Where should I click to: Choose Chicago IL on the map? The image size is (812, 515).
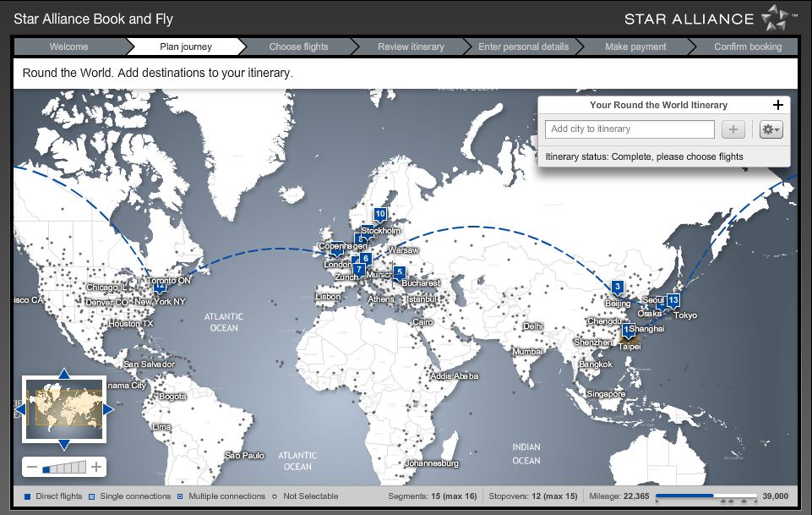pos(106,288)
